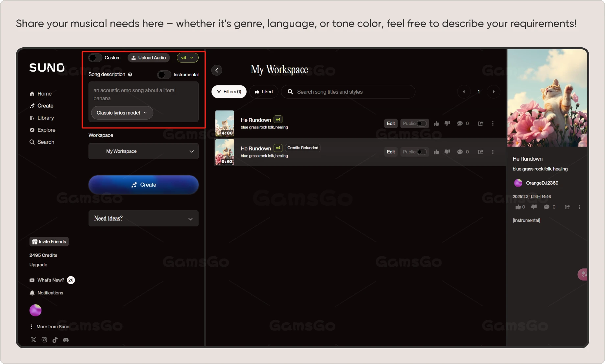Toggle Public switch for Credits Refunded song
605x364 pixels.
tap(422, 152)
